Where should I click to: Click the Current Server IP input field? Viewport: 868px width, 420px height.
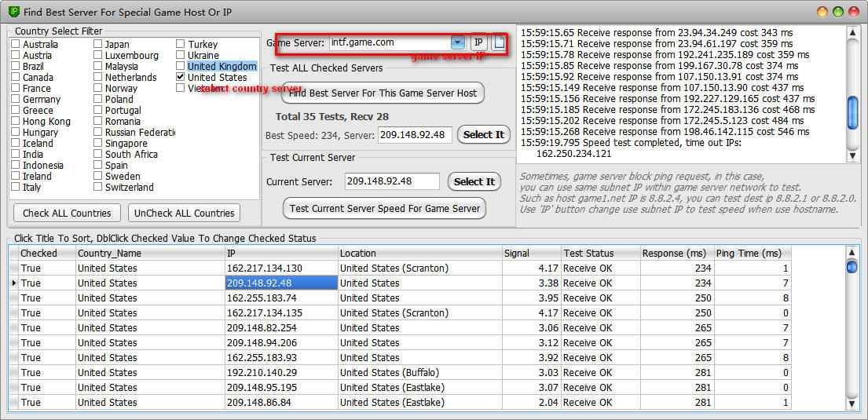pyautogui.click(x=392, y=181)
